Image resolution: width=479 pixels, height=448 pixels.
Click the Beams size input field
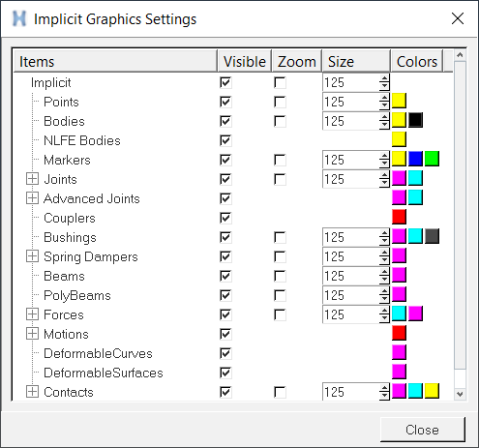[x=351, y=276]
